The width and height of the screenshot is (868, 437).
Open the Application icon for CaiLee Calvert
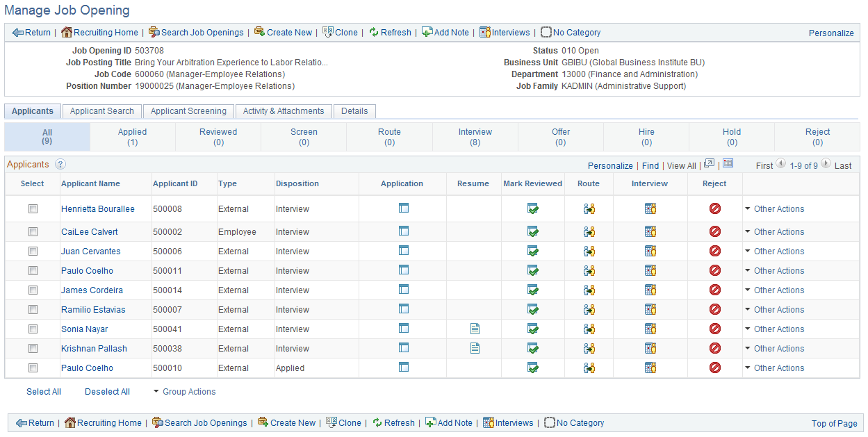(x=403, y=231)
